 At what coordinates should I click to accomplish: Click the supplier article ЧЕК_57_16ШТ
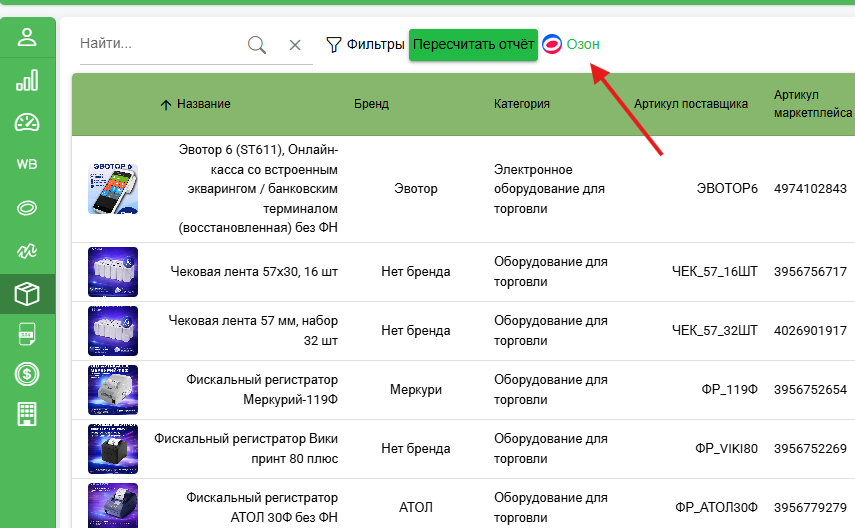click(x=714, y=272)
